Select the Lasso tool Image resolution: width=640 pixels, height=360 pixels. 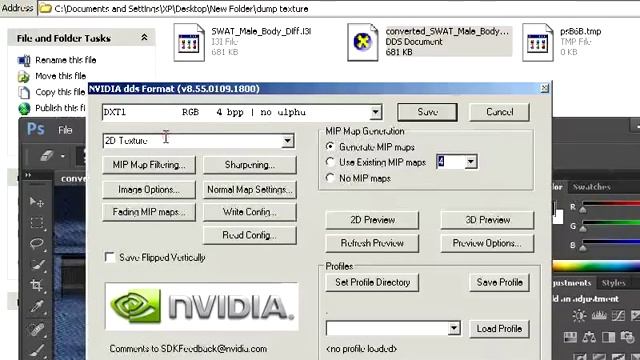(x=37, y=244)
